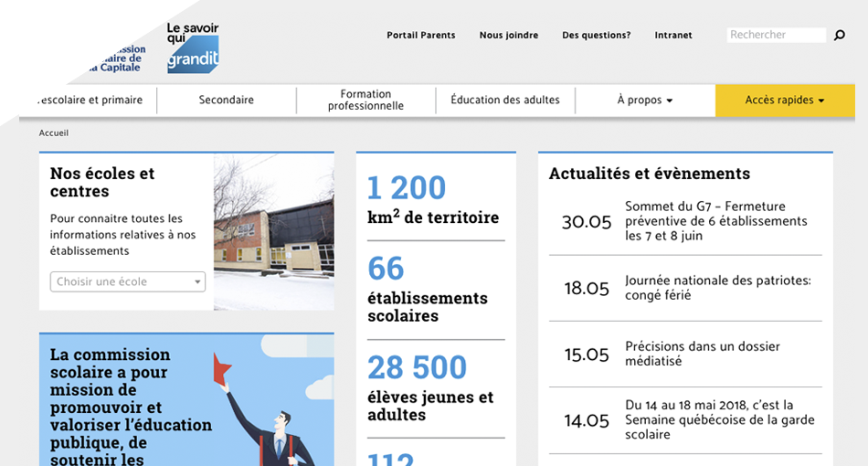This screenshot has width=868, height=466.
Task: Select the Secondaire menu item
Action: [x=227, y=101]
